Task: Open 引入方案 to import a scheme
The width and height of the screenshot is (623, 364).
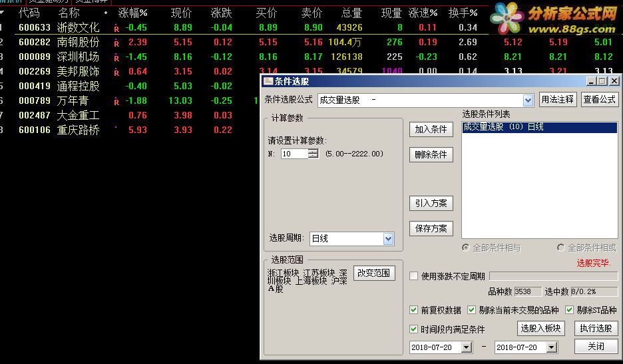Action: (431, 203)
